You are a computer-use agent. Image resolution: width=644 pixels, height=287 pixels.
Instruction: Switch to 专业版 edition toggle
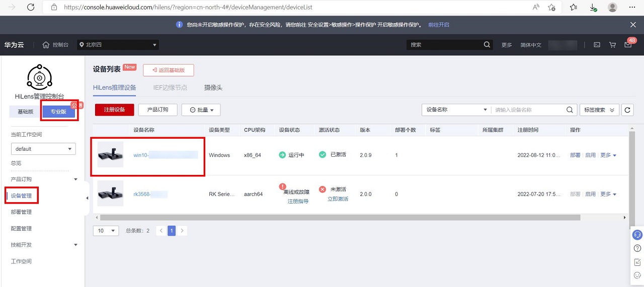[x=58, y=112]
